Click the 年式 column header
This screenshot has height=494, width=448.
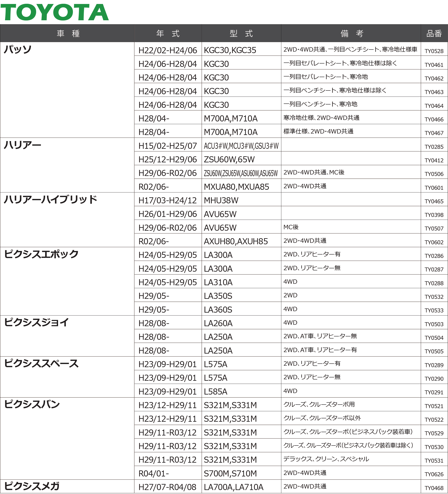click(x=168, y=33)
